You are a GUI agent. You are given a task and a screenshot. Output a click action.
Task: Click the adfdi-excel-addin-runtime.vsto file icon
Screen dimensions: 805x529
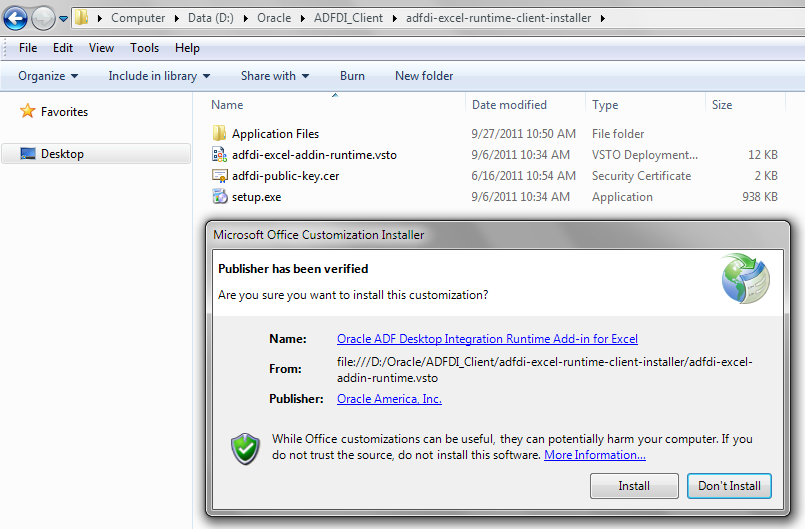[219, 155]
